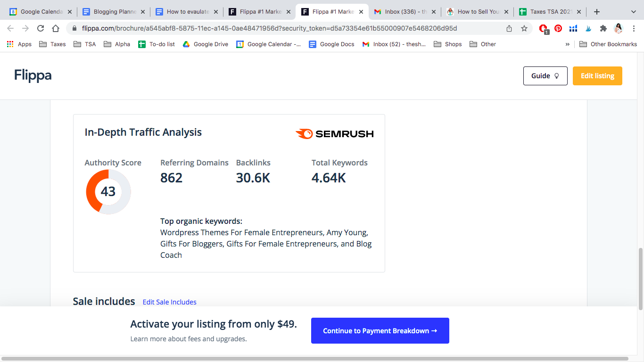
Task: Open the Taxes bookmark folder
Action: (52, 44)
